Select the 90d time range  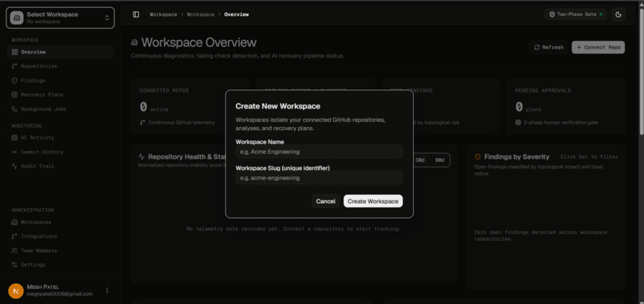pos(439,160)
